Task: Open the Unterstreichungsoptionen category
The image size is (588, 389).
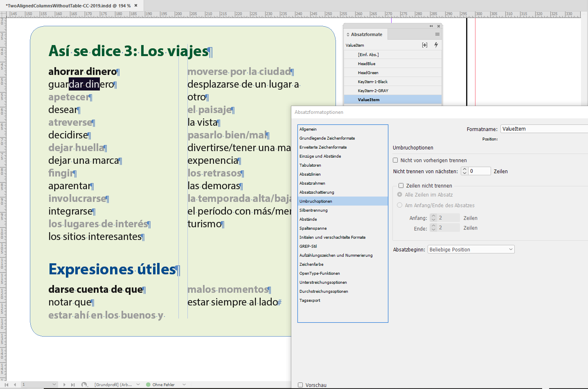Action: click(x=343, y=282)
